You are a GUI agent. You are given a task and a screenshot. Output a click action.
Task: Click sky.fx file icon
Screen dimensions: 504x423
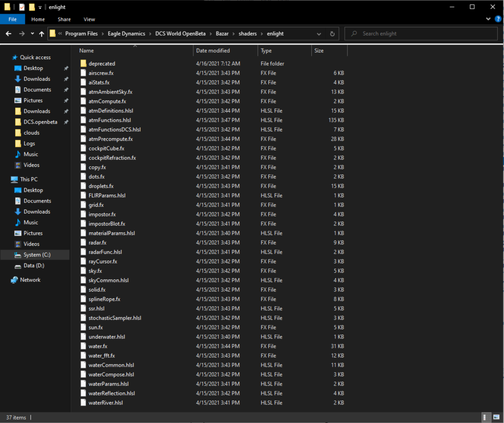tap(83, 271)
